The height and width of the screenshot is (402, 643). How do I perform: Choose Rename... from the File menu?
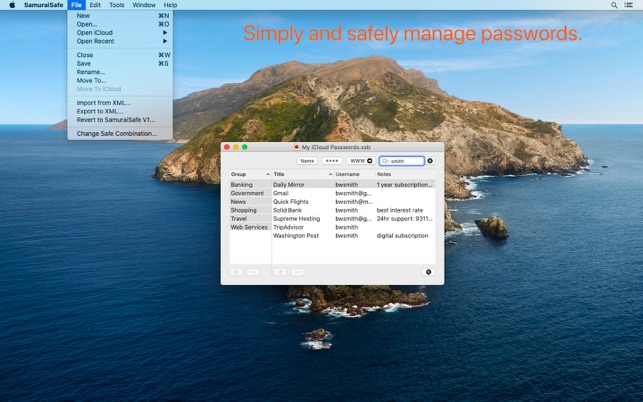point(120,72)
